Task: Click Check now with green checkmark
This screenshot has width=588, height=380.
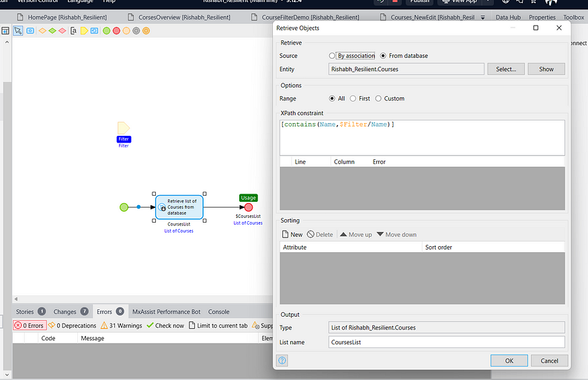Action: (x=165, y=326)
